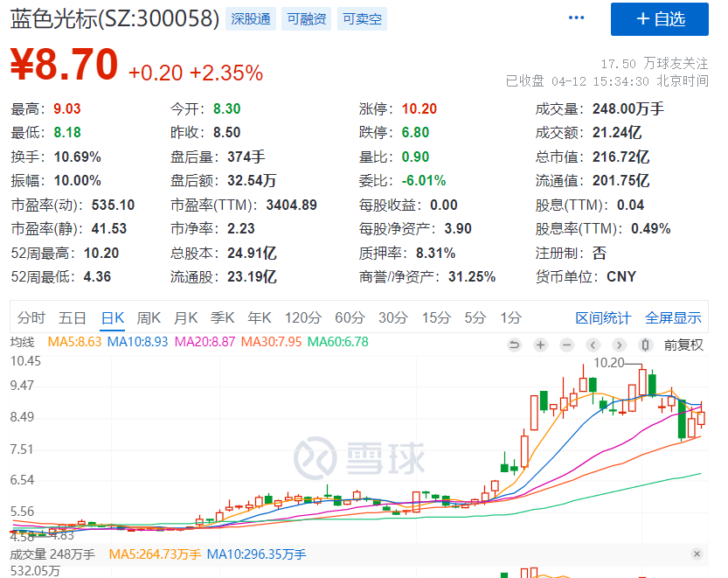The image size is (728, 578).
Task: Click the 17.50 万球友关注 followers text
Action: tap(655, 64)
